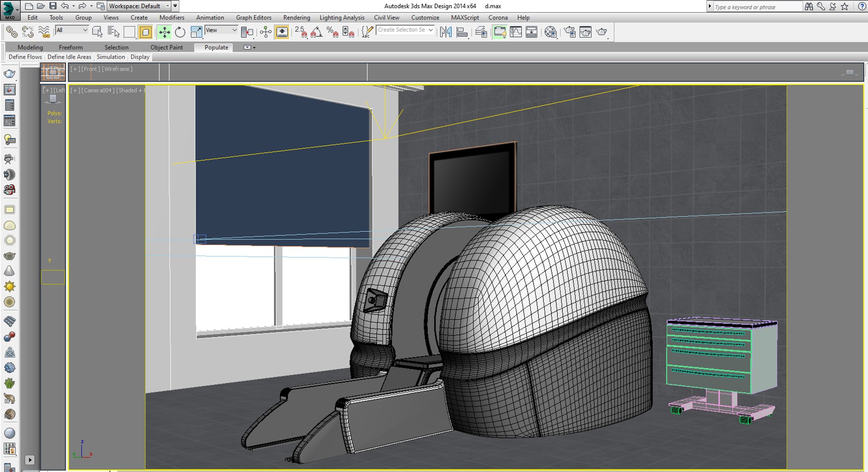The image size is (868, 472).
Task: Toggle the Angle Snap button
Action: tap(316, 32)
